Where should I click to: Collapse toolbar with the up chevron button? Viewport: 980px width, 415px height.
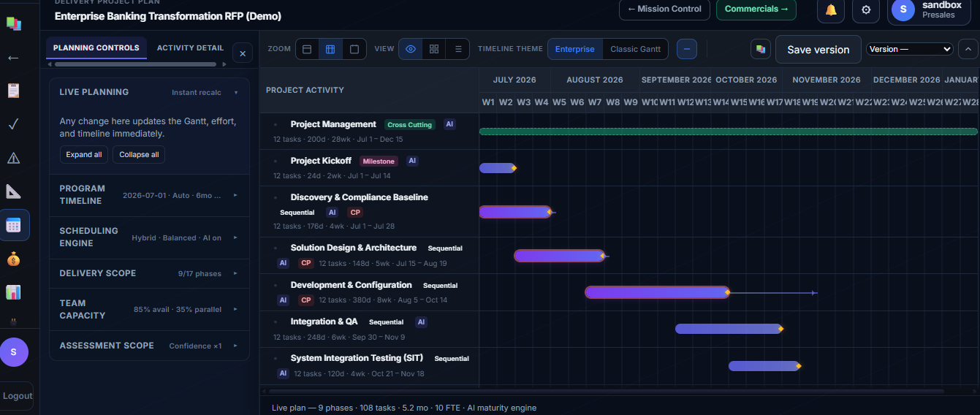tap(968, 49)
